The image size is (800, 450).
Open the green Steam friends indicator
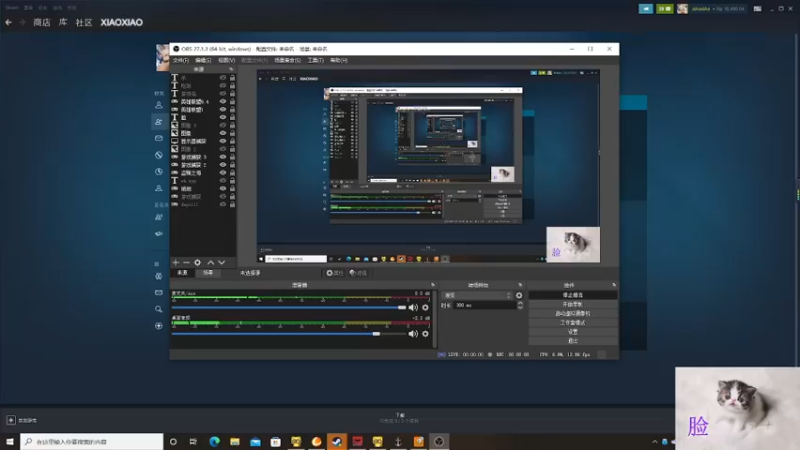664,9
